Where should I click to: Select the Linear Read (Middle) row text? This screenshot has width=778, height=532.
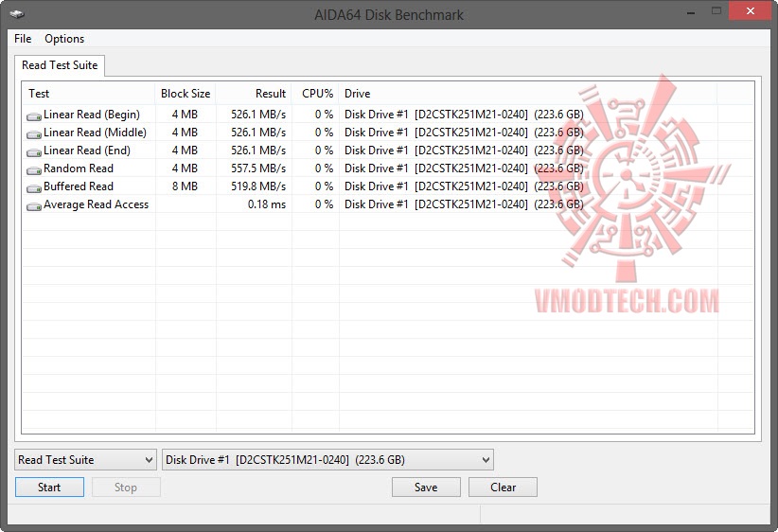[96, 133]
